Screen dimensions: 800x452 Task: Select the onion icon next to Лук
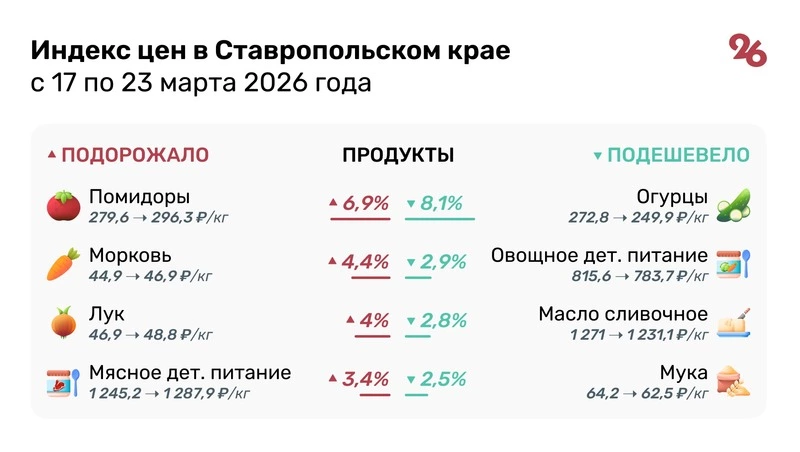(x=64, y=323)
